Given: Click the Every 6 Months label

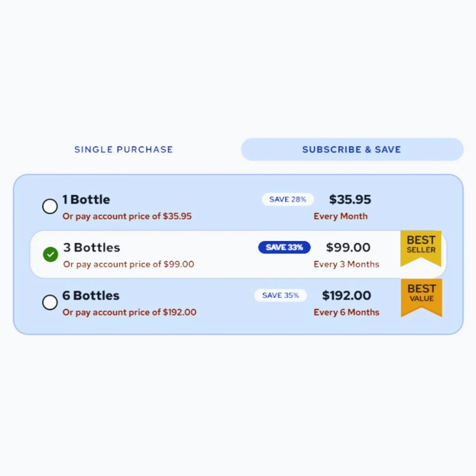Looking at the screenshot, I should click(346, 312).
